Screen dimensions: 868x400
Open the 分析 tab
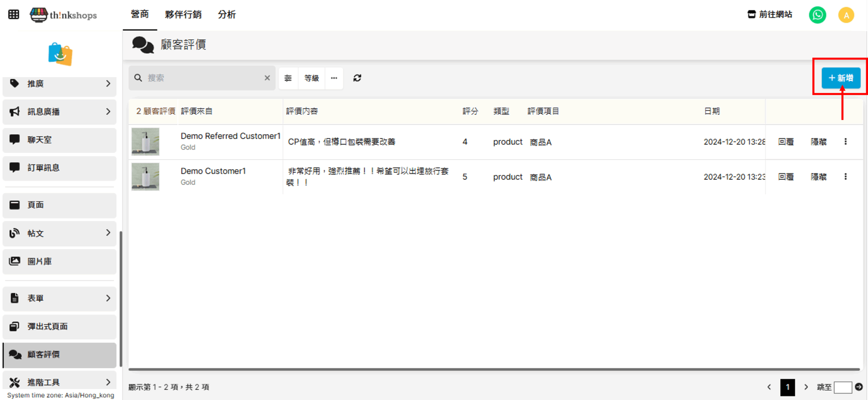pos(226,15)
